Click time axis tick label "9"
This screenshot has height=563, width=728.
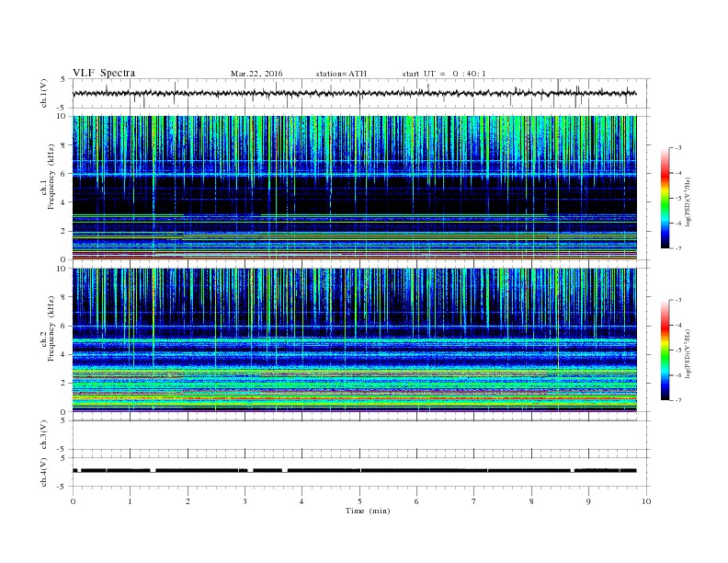pos(588,501)
